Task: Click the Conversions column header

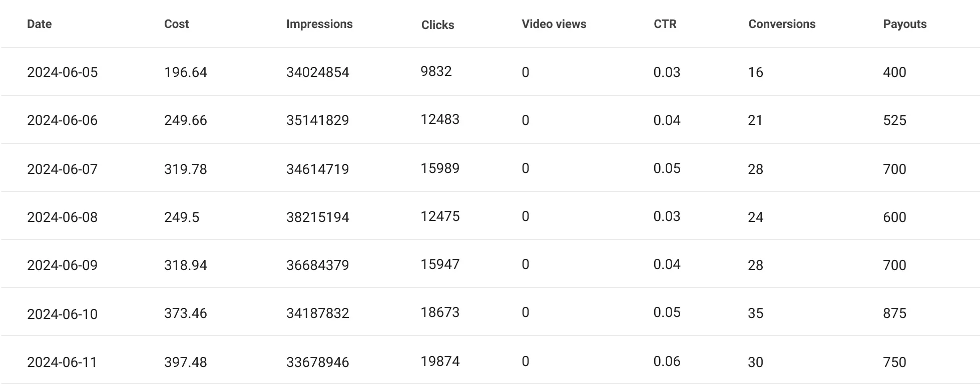Action: point(781,24)
